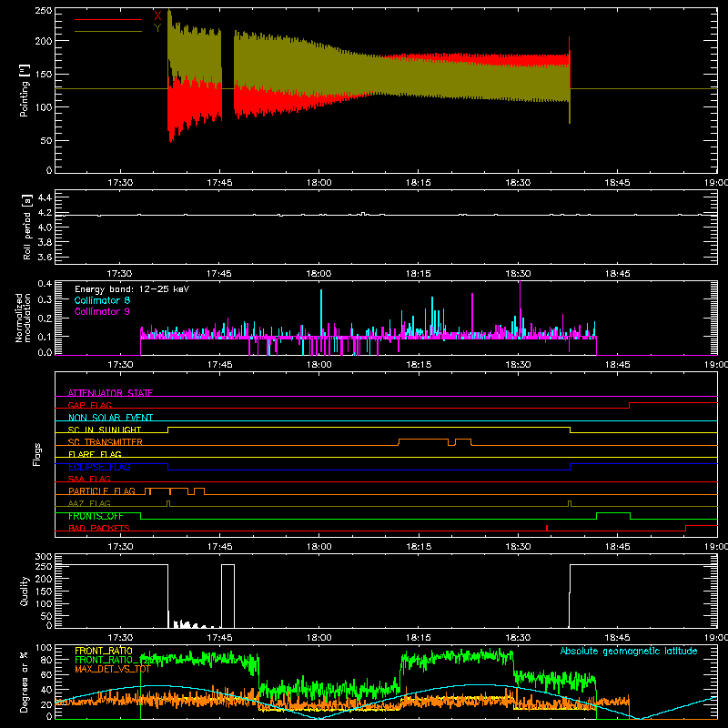Select the Pointing axis title
This screenshot has height=728, width=728.
pyautogui.click(x=25, y=90)
